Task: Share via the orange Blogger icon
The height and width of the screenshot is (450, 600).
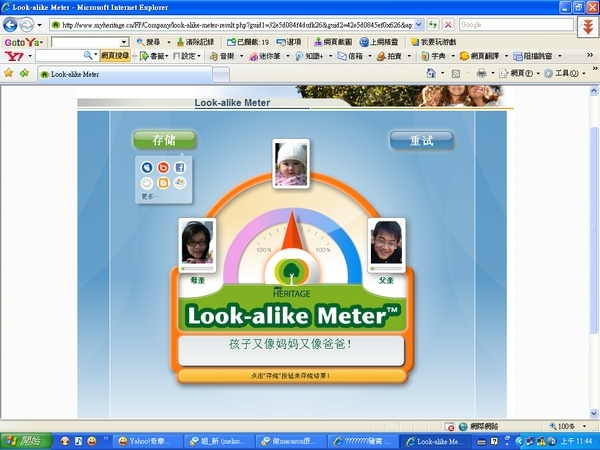Action: click(163, 183)
